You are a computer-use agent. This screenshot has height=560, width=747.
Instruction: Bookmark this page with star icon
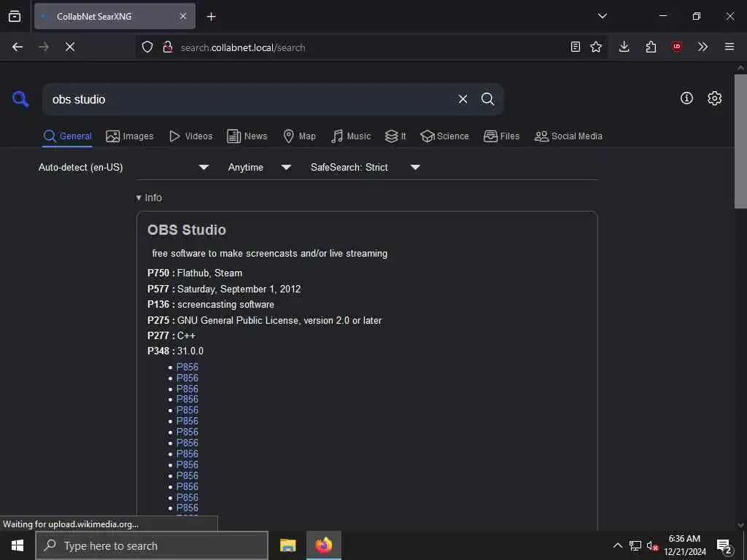click(x=596, y=47)
